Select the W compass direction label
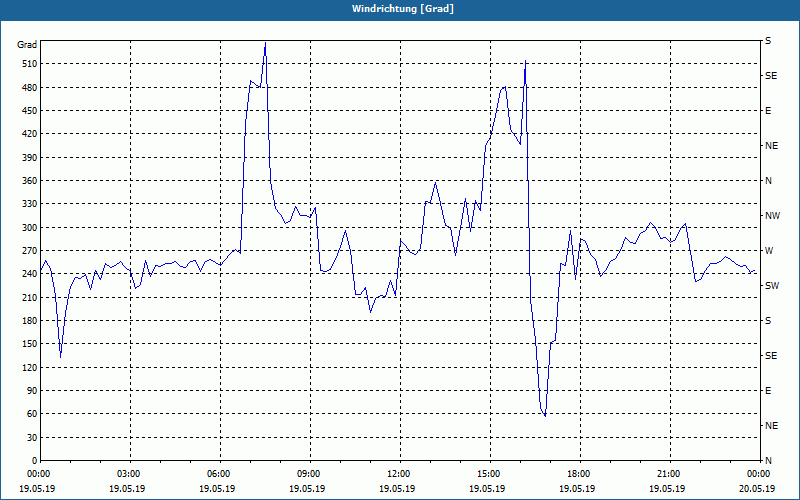Image resolution: width=800 pixels, height=500 pixels. pyautogui.click(x=769, y=251)
